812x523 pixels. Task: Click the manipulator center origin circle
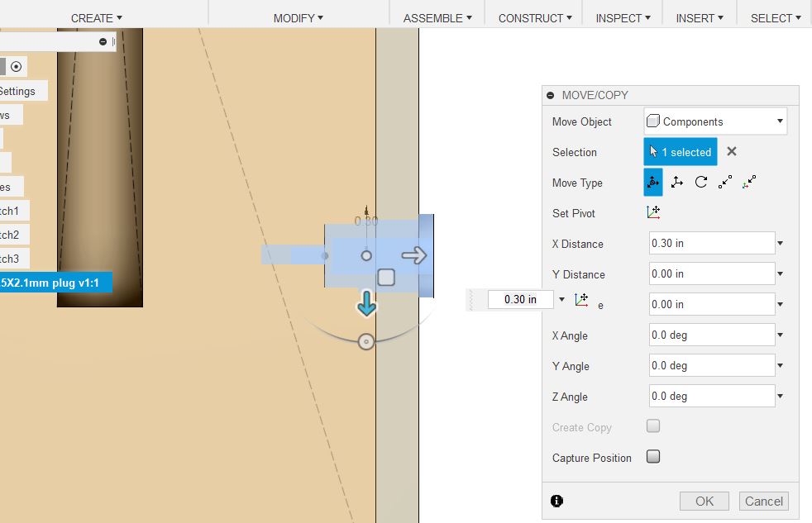(x=366, y=255)
